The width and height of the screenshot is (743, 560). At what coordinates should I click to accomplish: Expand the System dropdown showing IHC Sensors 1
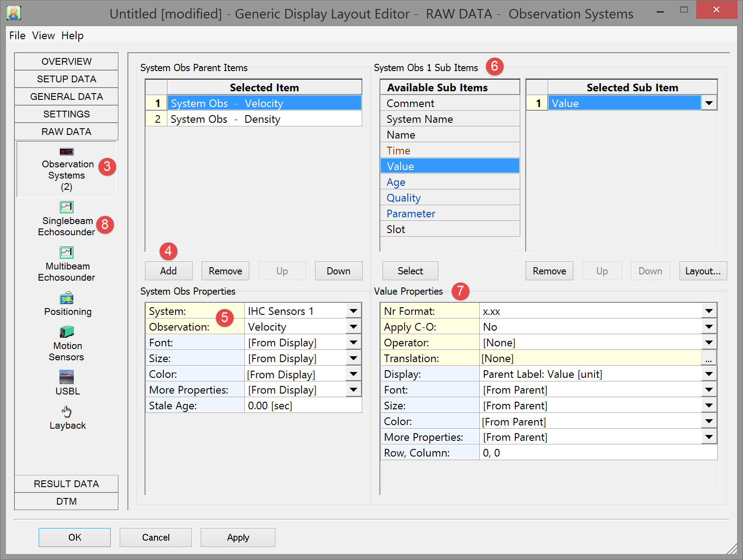(353, 311)
